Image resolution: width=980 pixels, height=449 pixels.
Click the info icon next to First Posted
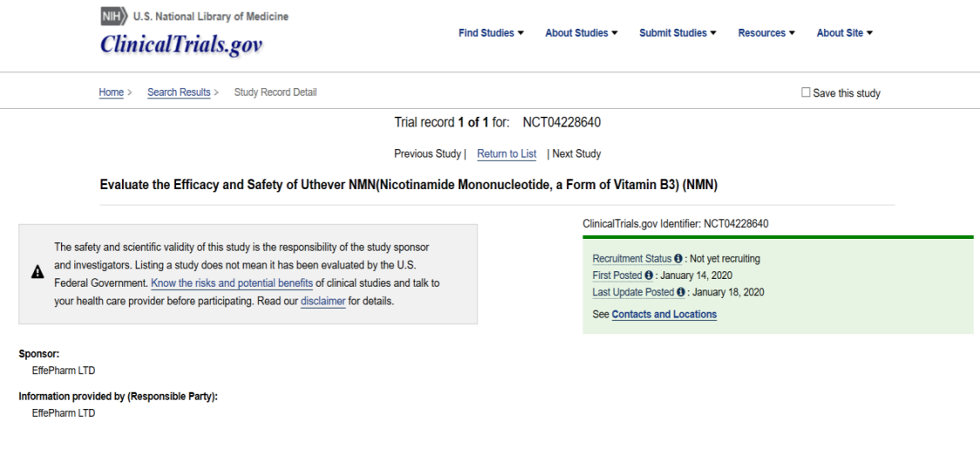(649, 276)
